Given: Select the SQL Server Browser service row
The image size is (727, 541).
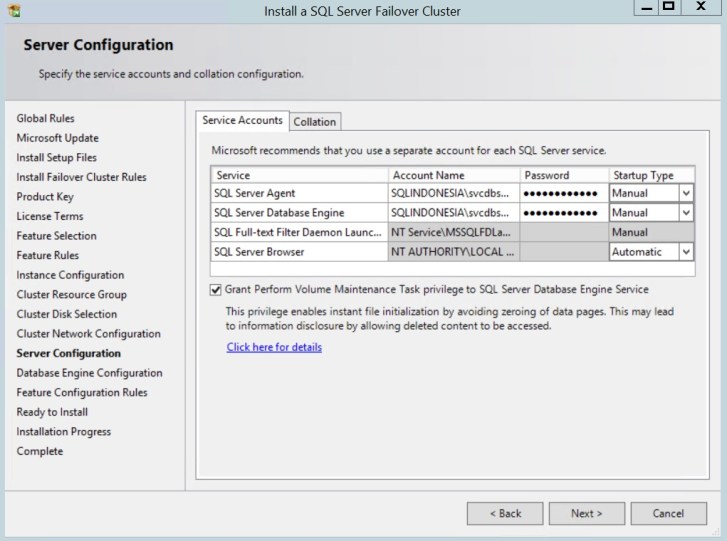Looking at the screenshot, I should click(x=298, y=252).
